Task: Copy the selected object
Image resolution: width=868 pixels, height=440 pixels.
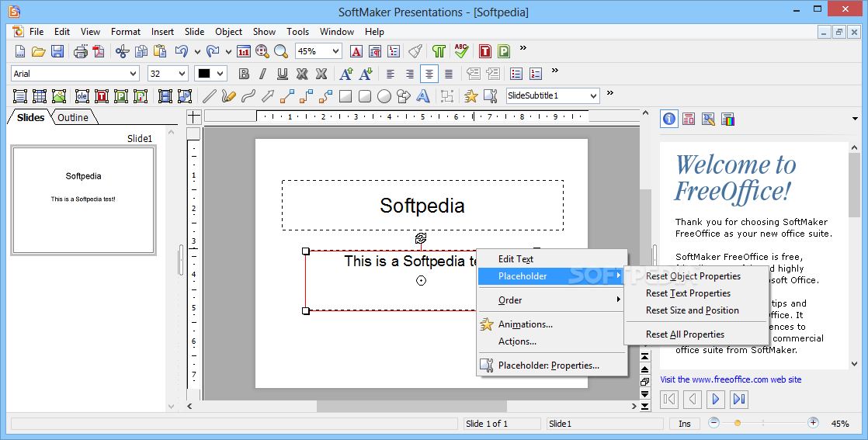Action: pyautogui.click(x=141, y=51)
